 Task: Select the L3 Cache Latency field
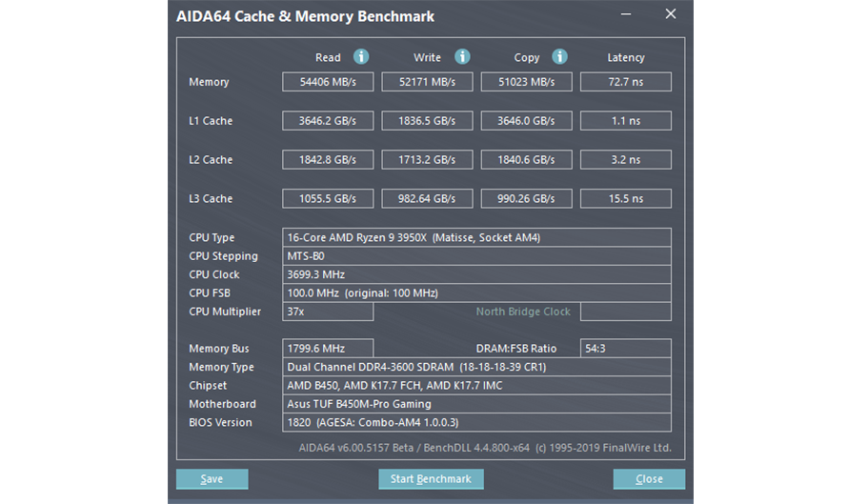625,199
